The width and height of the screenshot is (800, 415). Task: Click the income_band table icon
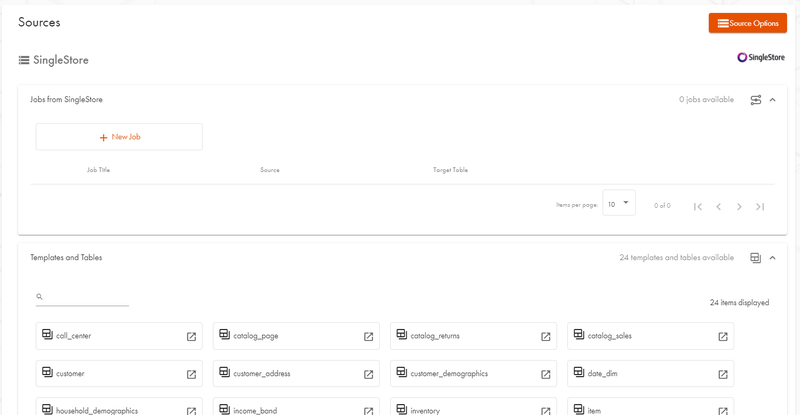pos(224,409)
